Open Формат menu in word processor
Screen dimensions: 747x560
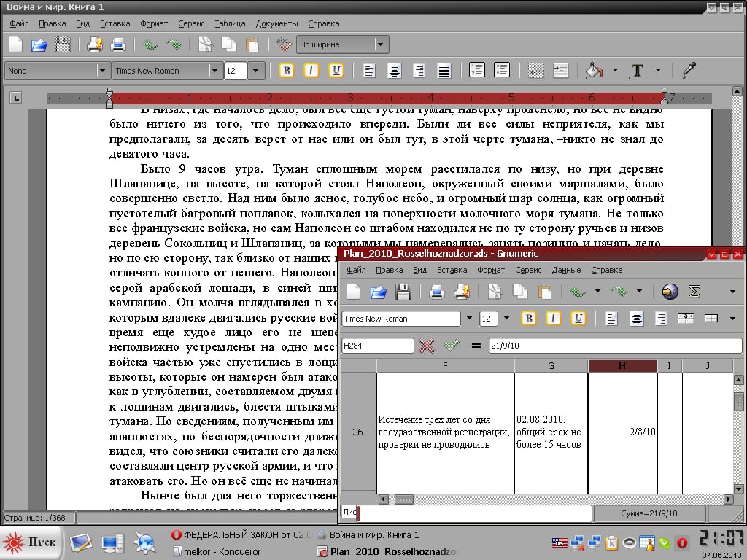coord(154,23)
